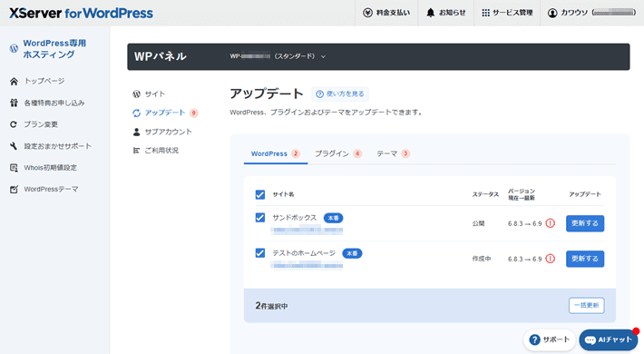Click the blurred URL under テストのホームページ
The height and width of the screenshot is (354, 644).
coord(307,266)
